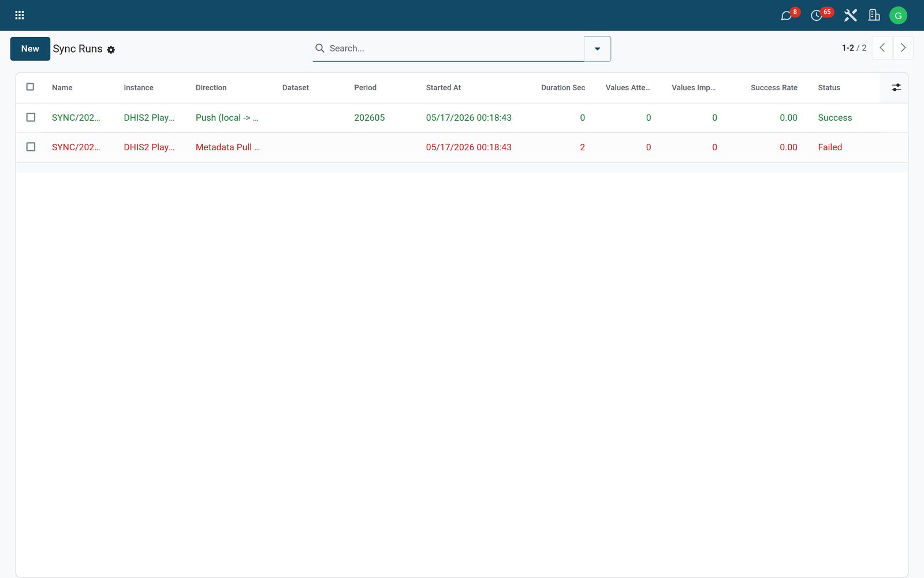924x578 pixels.
Task: Go to the next page arrow
Action: [x=903, y=48]
